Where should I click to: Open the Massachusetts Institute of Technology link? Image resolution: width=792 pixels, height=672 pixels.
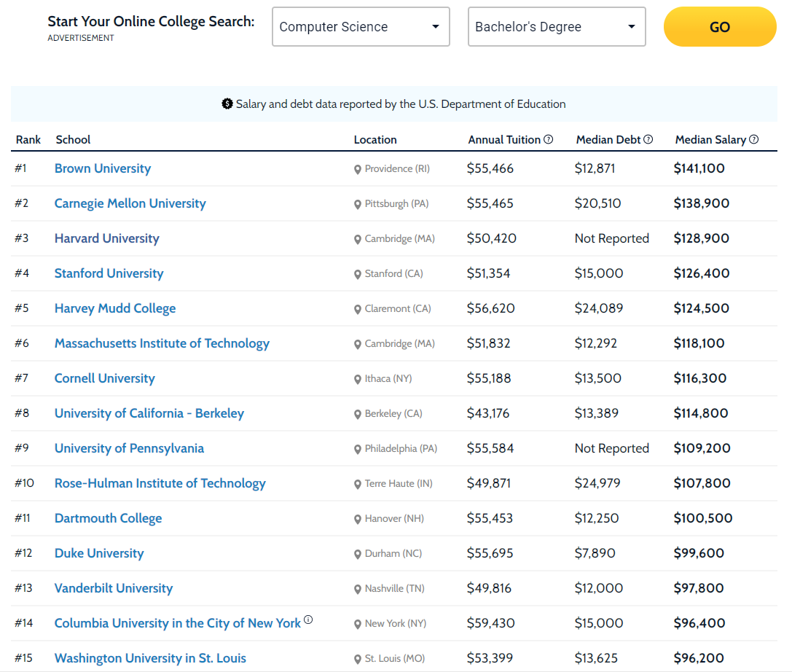coord(162,343)
